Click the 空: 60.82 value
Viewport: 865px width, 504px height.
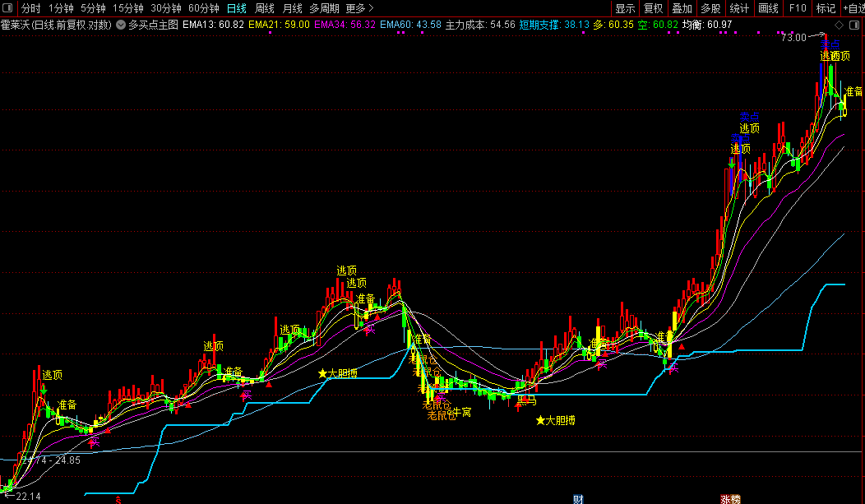click(658, 25)
